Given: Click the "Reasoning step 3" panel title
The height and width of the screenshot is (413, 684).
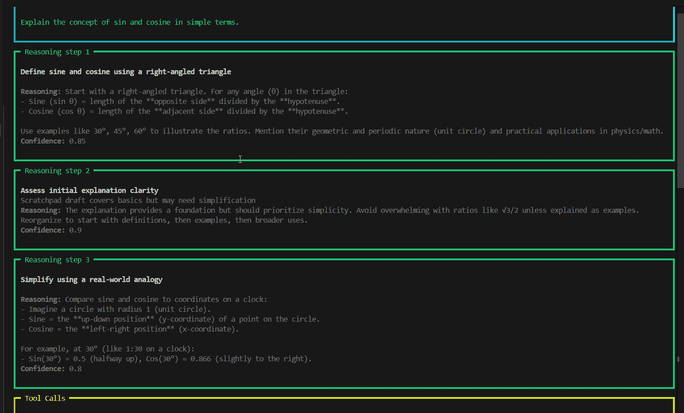Looking at the screenshot, I should pos(57,259).
